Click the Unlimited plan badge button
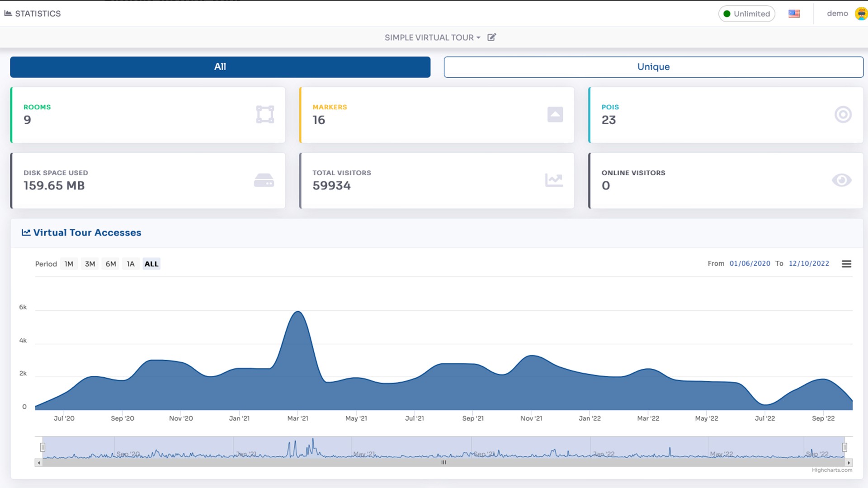The height and width of the screenshot is (488, 868). 746,14
